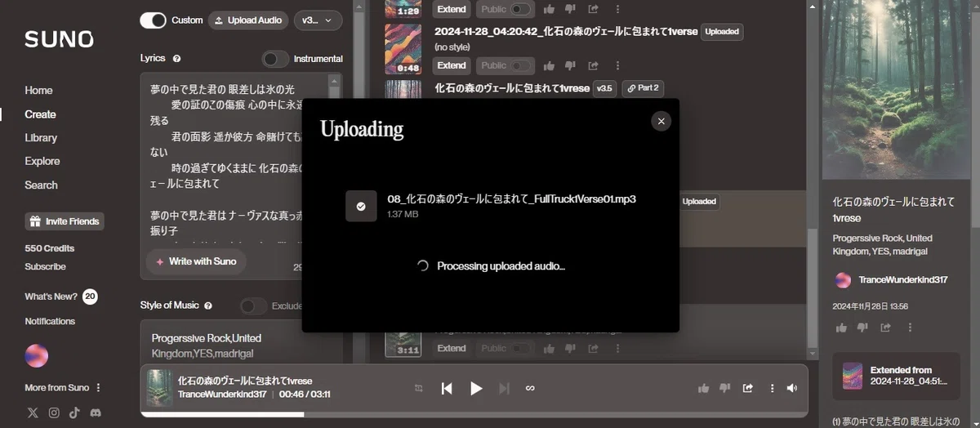Open more options for 1:29 song
Image resolution: width=980 pixels, height=428 pixels.
[617, 9]
